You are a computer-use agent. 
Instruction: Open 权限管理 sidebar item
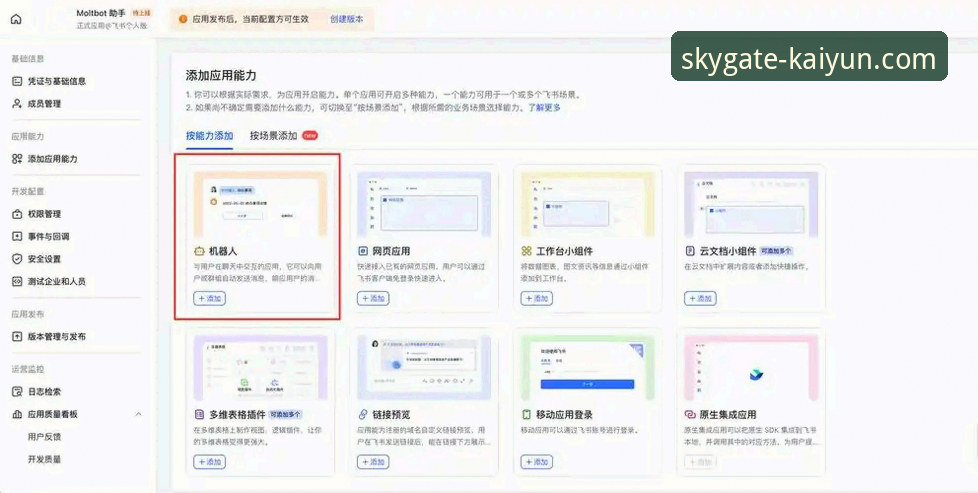37,214
